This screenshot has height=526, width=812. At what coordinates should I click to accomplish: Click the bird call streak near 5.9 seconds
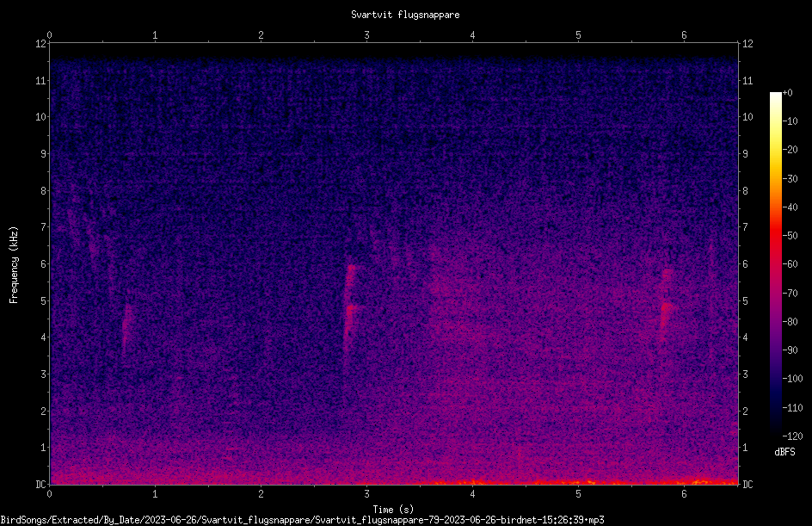667,303
